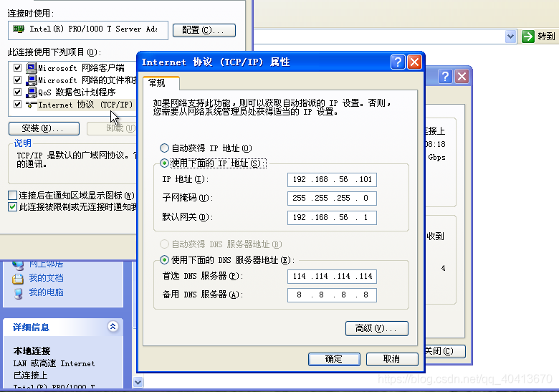Enable 连接后在通知区域显示图标 checkbox
The height and width of the screenshot is (392, 559).
(x=12, y=196)
